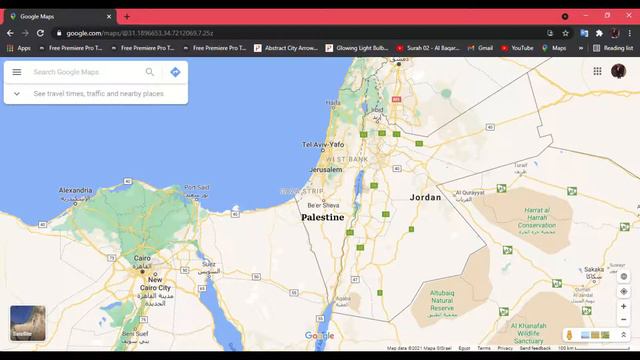Click the recording indicator in title bar
The width and height of the screenshot is (640, 360).
[x=565, y=16]
